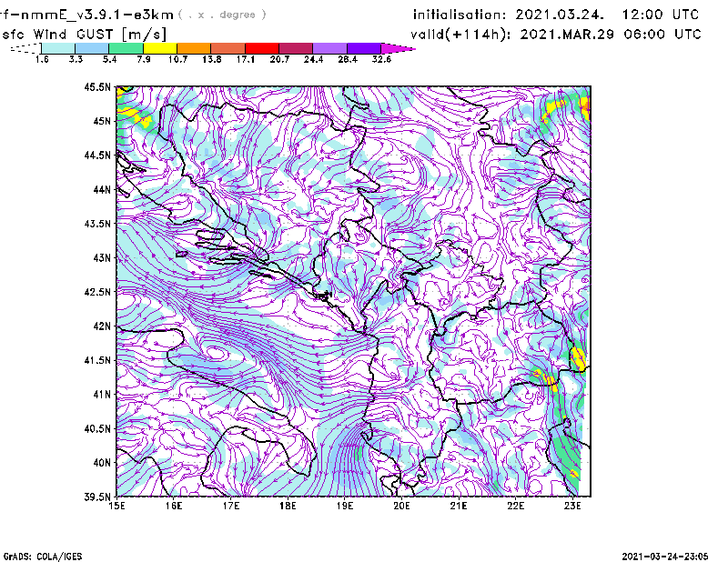This screenshot has width=728, height=562.
Task: Click the initialisation date '2021.03.24.'
Action: point(560,15)
